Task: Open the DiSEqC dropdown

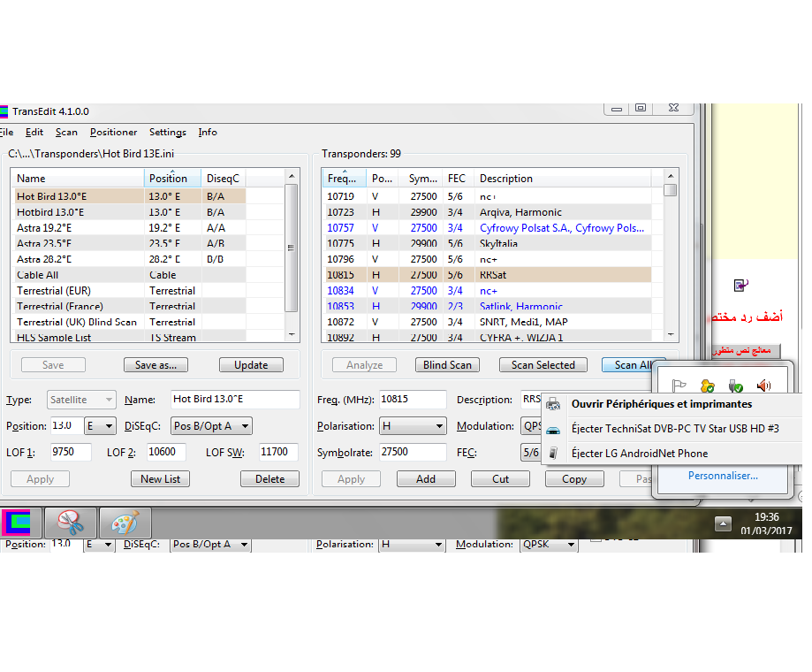Action: tap(211, 426)
